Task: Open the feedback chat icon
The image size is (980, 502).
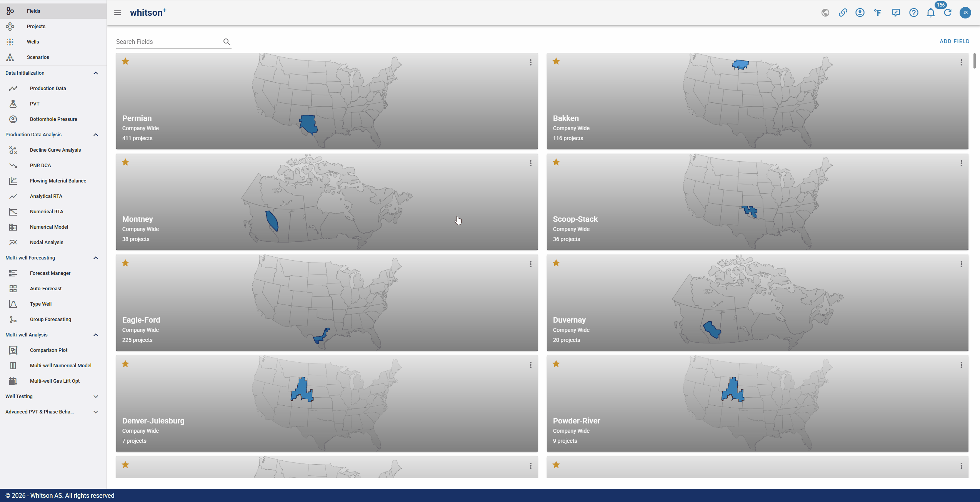Action: tap(896, 13)
